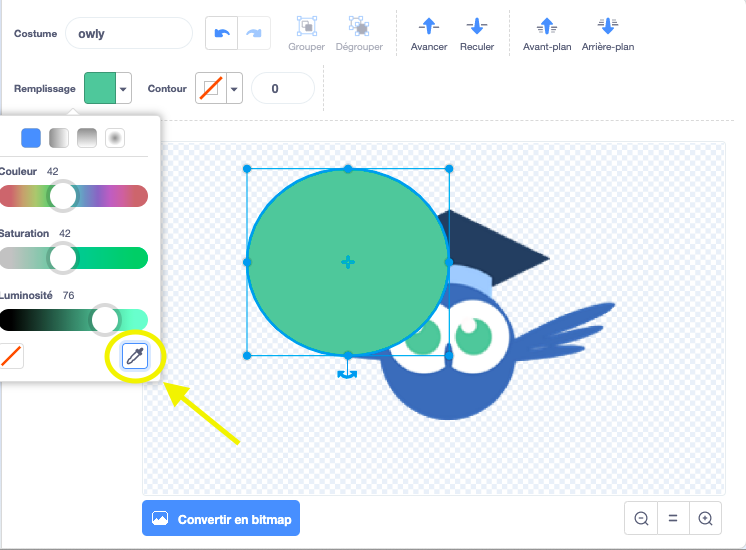Click top-right selection handle of ellipse

(x=449, y=168)
